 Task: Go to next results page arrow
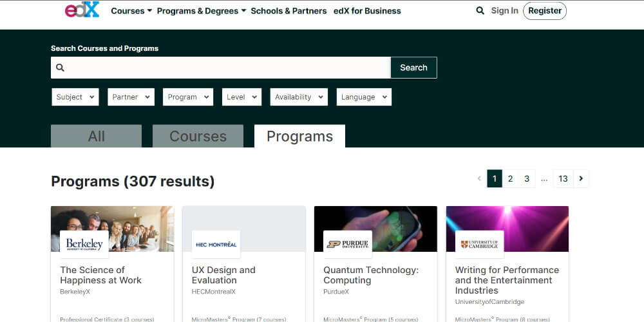coord(581,178)
